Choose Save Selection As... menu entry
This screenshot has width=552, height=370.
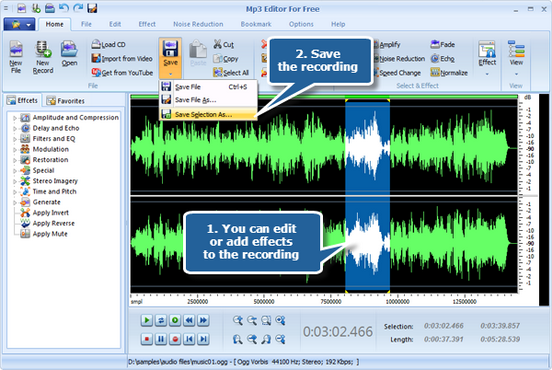pyautogui.click(x=208, y=114)
